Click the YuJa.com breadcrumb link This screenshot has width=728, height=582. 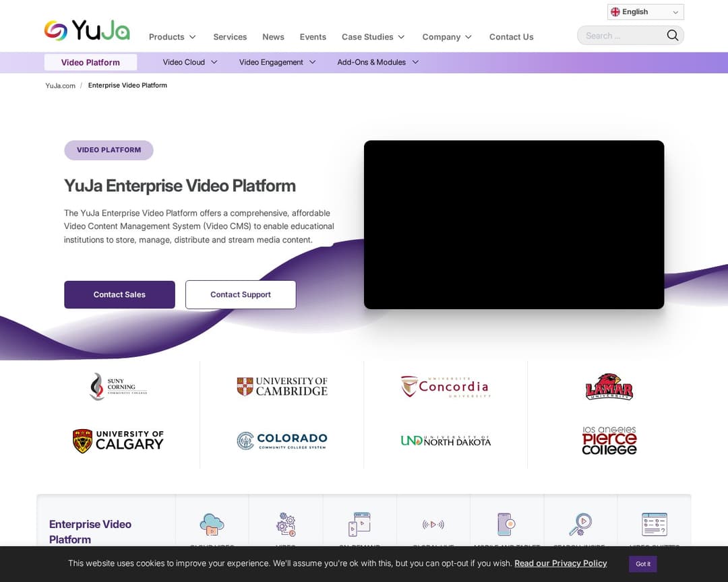61,86
